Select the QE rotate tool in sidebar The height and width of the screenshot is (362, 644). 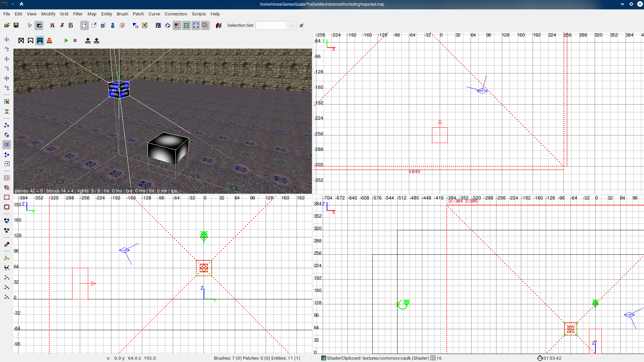(x=7, y=145)
